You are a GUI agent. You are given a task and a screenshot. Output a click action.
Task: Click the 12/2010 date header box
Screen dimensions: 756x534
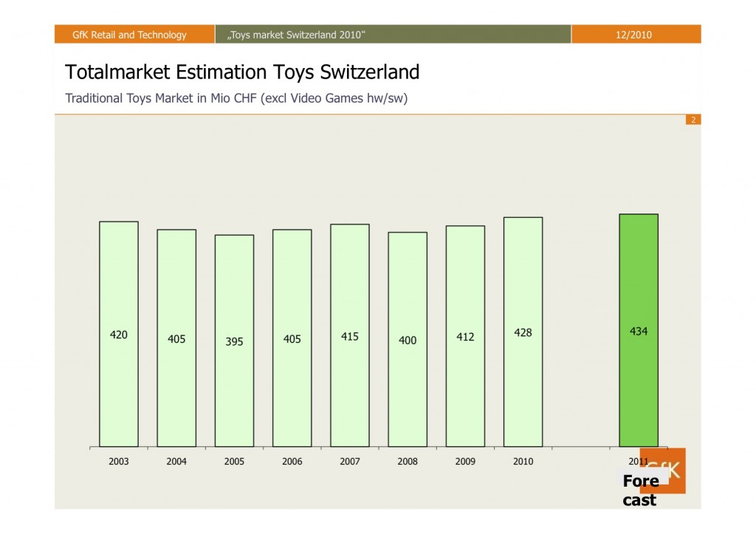tap(636, 34)
